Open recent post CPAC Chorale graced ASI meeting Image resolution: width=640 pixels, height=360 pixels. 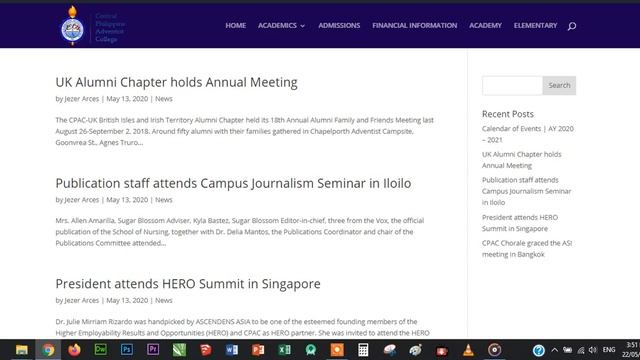click(x=527, y=249)
